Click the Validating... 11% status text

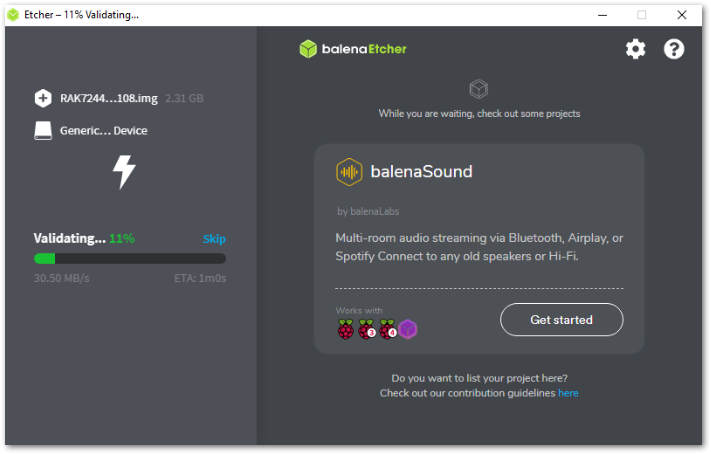point(84,239)
